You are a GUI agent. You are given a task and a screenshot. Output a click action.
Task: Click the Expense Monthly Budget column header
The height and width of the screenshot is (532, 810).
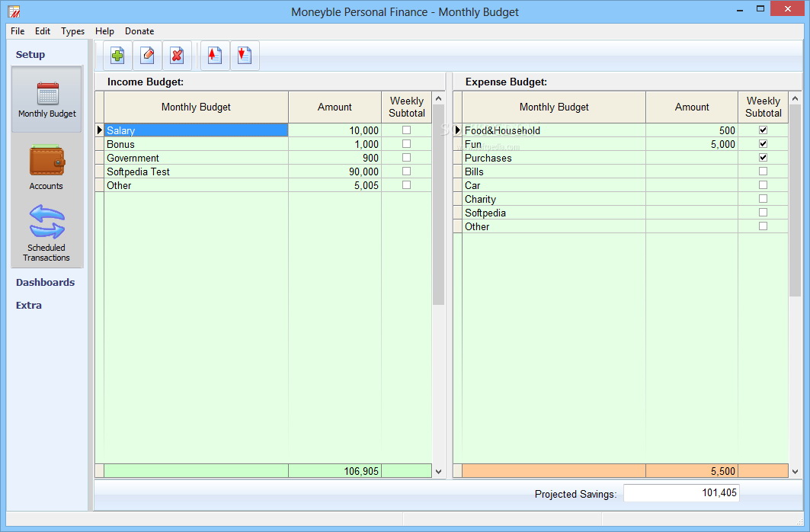[x=554, y=107]
